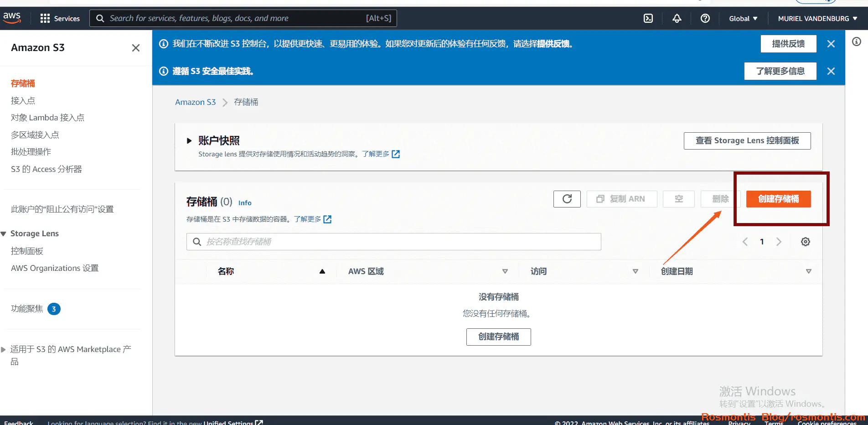This screenshot has height=425, width=868.
Task: Click the 空 (empty) button
Action: pyautogui.click(x=679, y=199)
